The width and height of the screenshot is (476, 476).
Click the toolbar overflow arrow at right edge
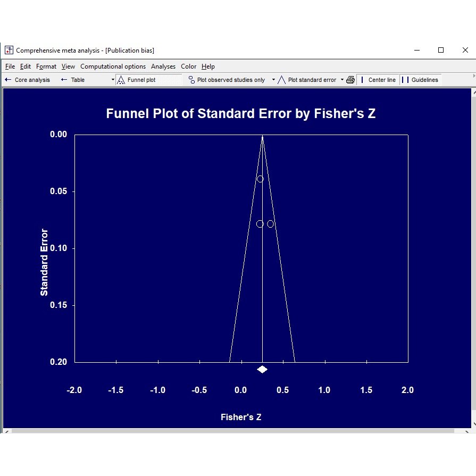click(x=474, y=76)
